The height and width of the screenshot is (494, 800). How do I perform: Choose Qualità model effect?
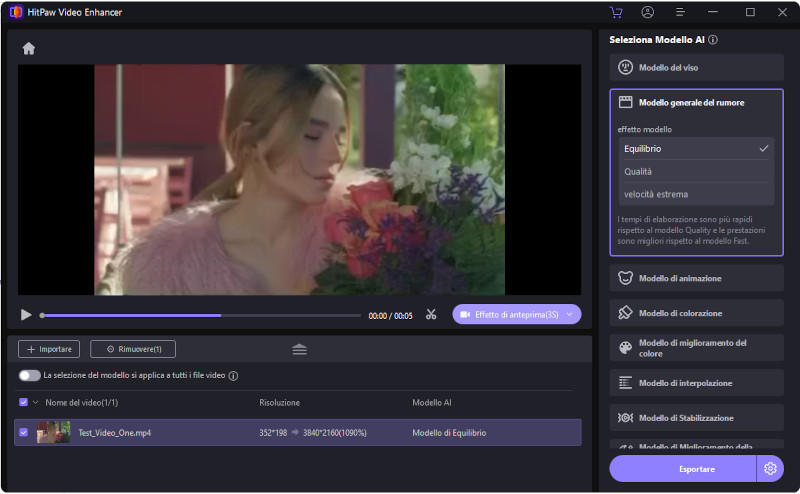pos(696,171)
